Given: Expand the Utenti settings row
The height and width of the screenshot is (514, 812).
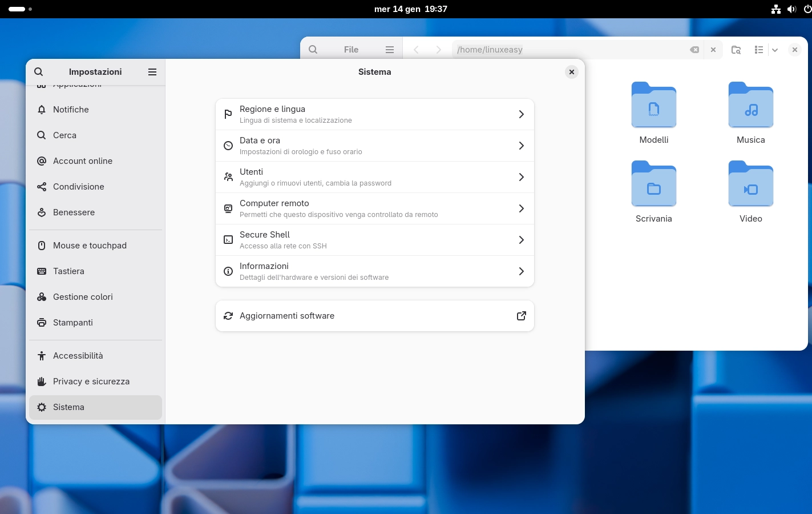Looking at the screenshot, I should pos(521,177).
